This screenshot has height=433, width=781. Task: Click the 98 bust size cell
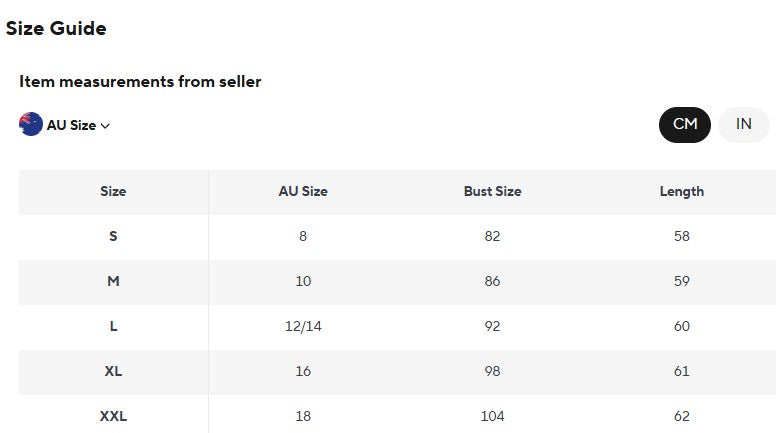[493, 371]
